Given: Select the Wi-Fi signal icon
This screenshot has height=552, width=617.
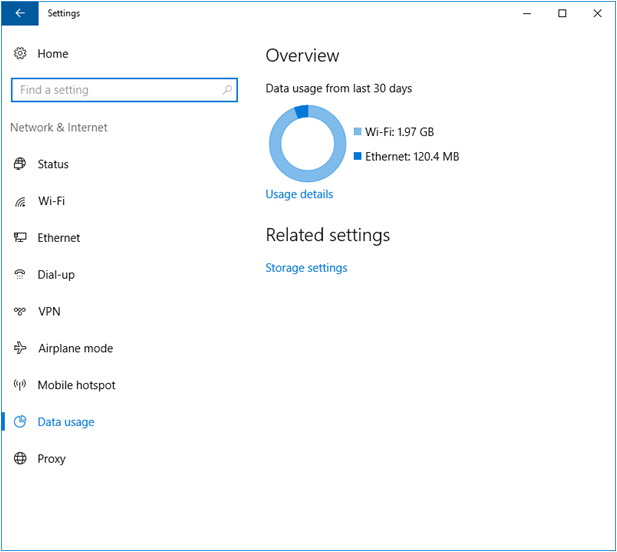Looking at the screenshot, I should point(20,202).
